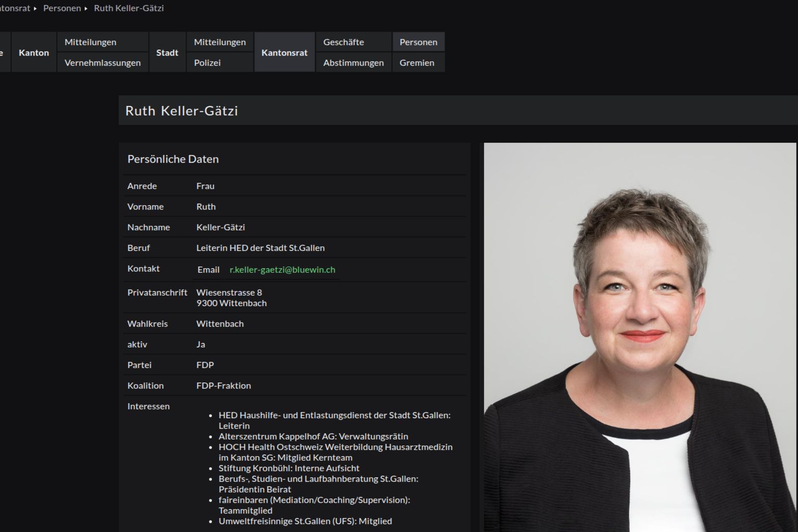Click the HOCH Health Ostschweiz interest entry
The width and height of the screenshot is (798, 532).
tap(336, 452)
